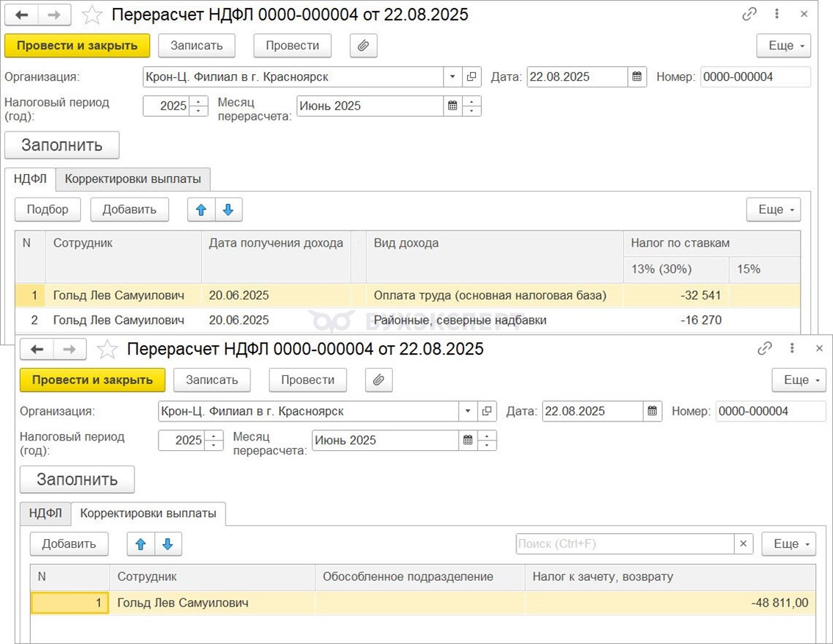
Task: Open the Дата calendar picker in the background window
Action: click(637, 76)
